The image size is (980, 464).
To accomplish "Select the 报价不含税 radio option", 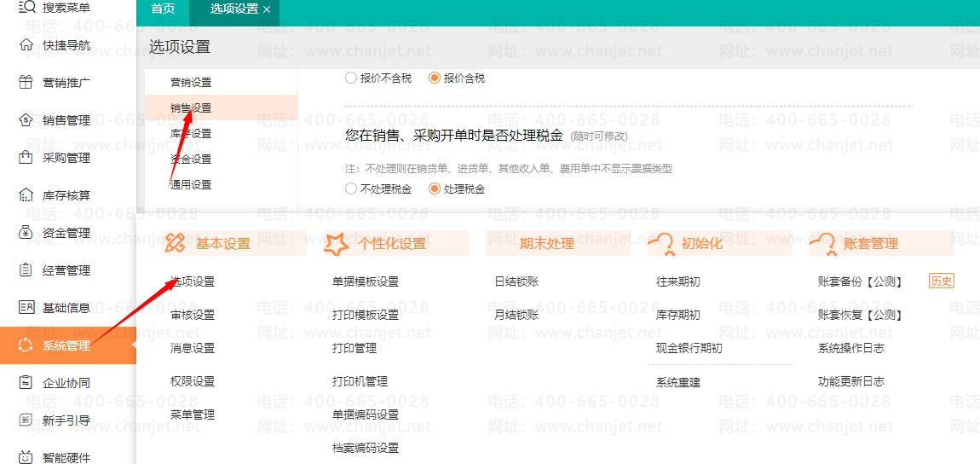I will click(x=350, y=78).
